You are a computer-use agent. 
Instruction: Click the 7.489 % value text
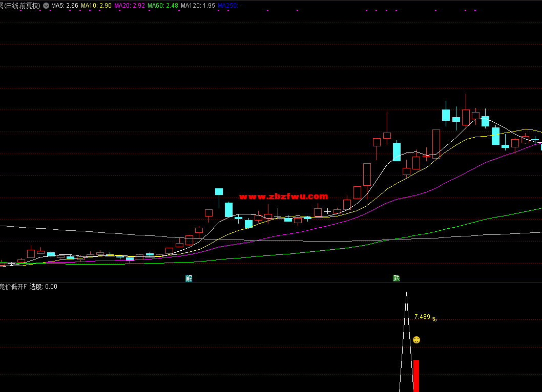coord(426,317)
